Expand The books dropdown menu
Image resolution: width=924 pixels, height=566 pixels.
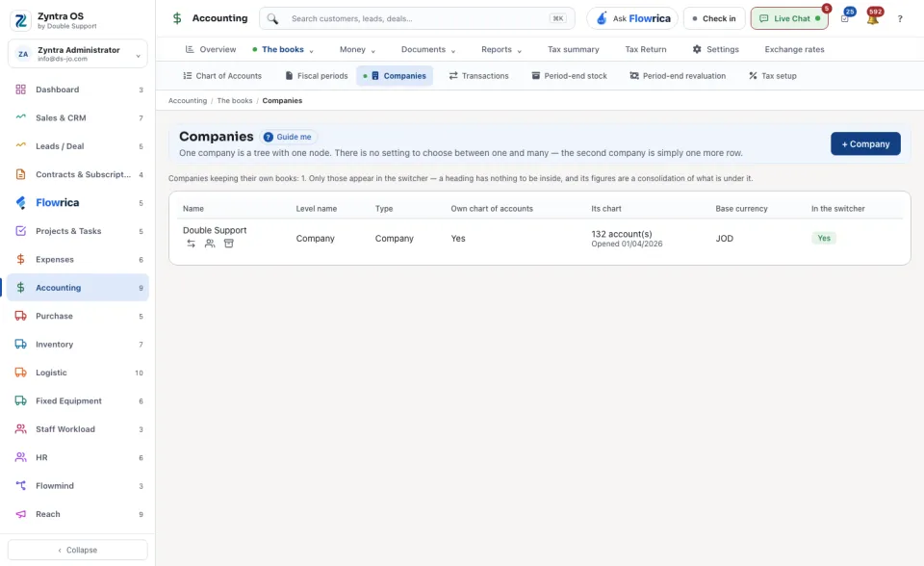coord(283,49)
